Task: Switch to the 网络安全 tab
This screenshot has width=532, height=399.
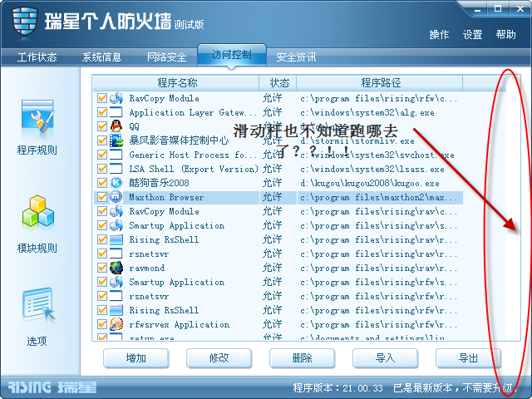Action: [166, 57]
